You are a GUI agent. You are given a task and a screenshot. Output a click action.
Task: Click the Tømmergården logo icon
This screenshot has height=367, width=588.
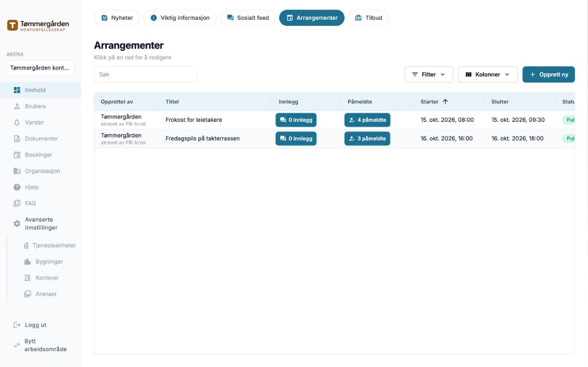click(x=12, y=25)
